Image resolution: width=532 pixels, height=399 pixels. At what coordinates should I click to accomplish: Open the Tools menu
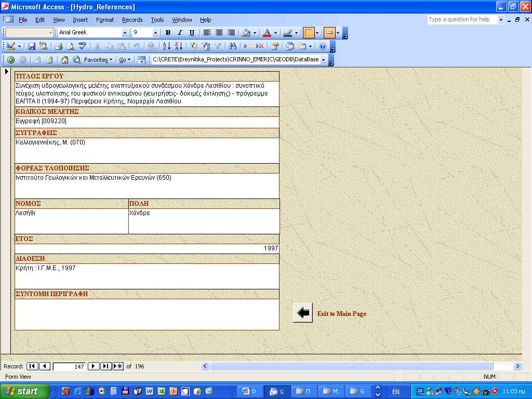click(x=157, y=20)
